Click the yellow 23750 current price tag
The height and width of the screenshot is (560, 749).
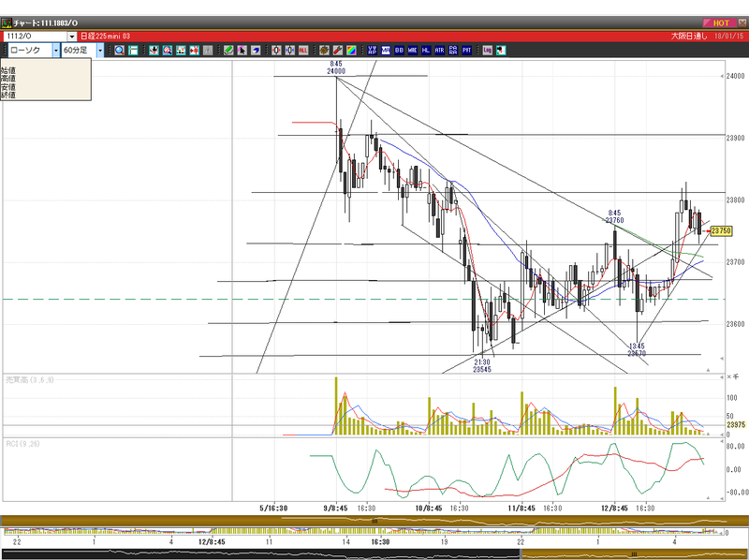721,231
